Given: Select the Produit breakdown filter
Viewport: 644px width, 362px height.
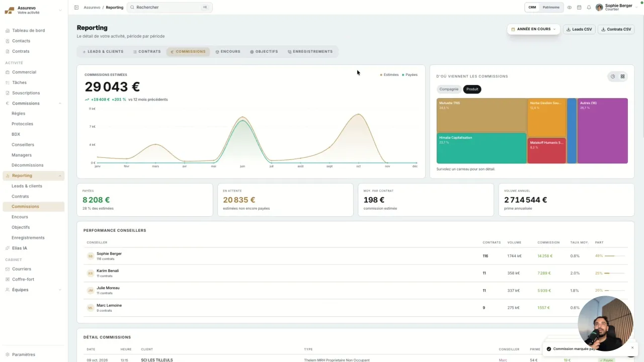Looking at the screenshot, I should pyautogui.click(x=472, y=89).
